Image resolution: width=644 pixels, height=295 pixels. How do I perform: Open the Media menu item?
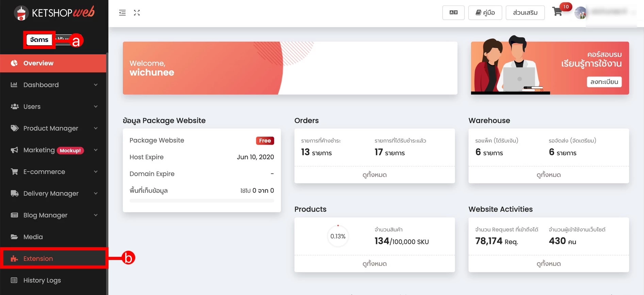pos(53,237)
